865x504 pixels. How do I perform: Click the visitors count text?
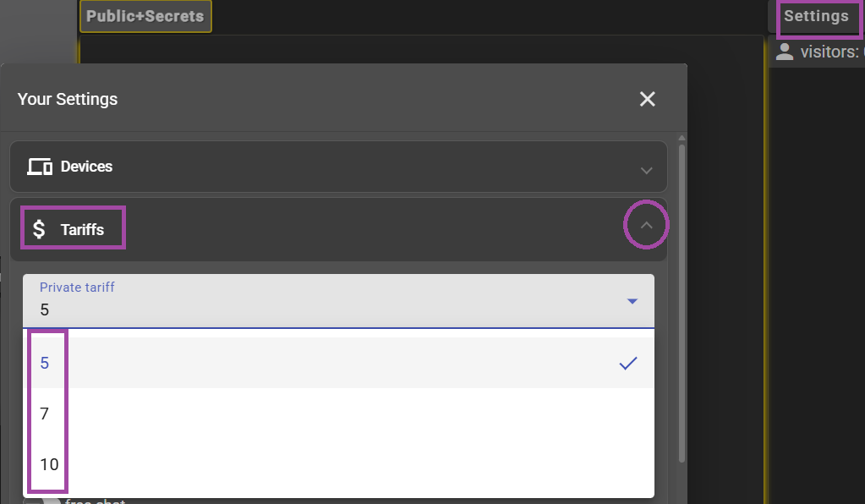tap(832, 52)
